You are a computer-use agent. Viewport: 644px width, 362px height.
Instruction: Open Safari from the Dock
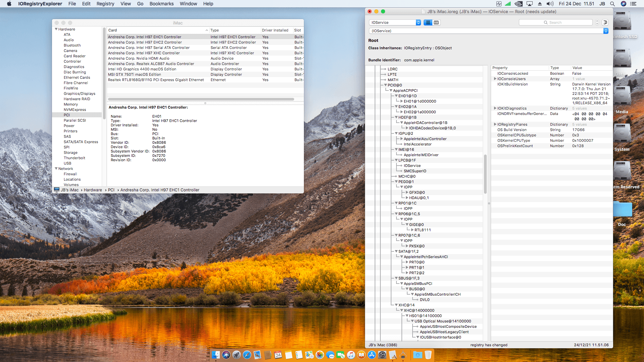click(247, 355)
